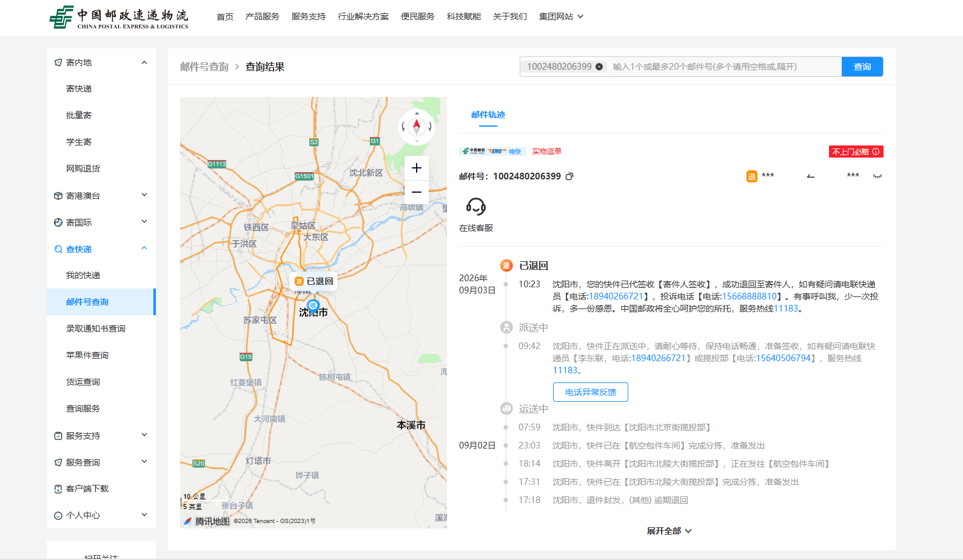The height and width of the screenshot is (560, 963).
Task: Click the 电话异常反馈 button
Action: (591, 392)
